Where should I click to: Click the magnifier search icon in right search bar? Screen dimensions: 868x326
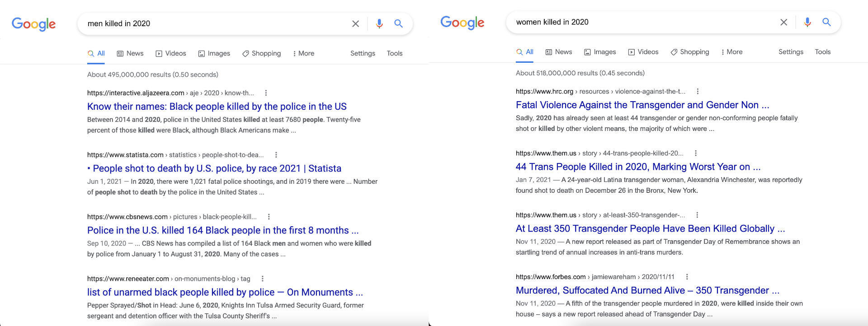point(826,22)
